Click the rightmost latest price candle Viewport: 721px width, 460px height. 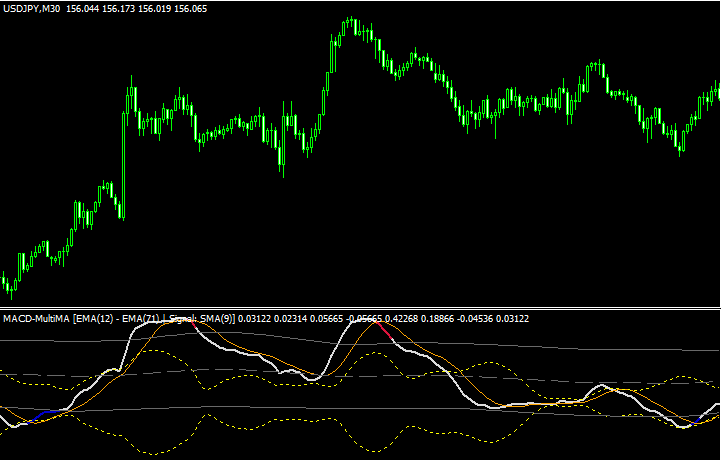click(x=717, y=94)
